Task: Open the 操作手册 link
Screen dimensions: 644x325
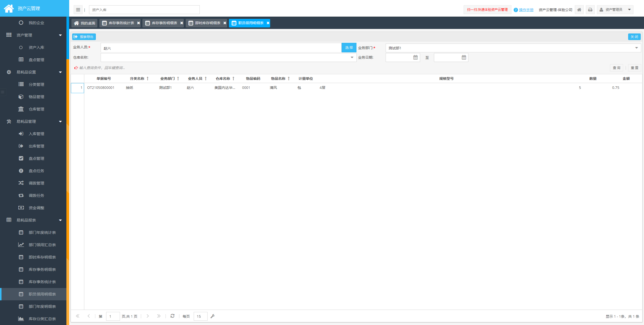Action: pyautogui.click(x=526, y=10)
